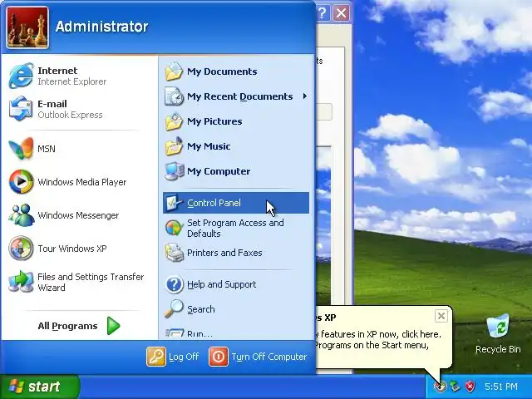Click the red Turn Off Computer icon
The image size is (532, 399).
click(219, 357)
